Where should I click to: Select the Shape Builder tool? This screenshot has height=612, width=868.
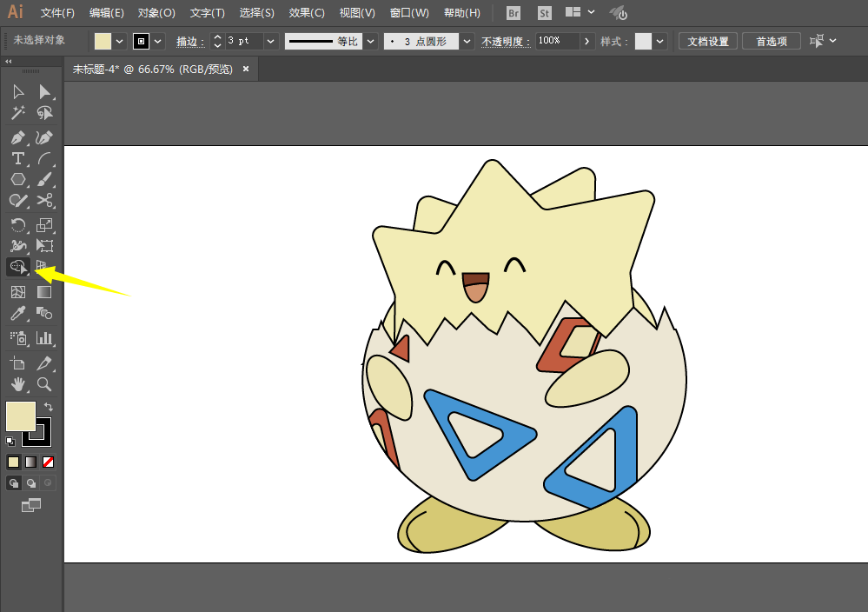pos(18,267)
